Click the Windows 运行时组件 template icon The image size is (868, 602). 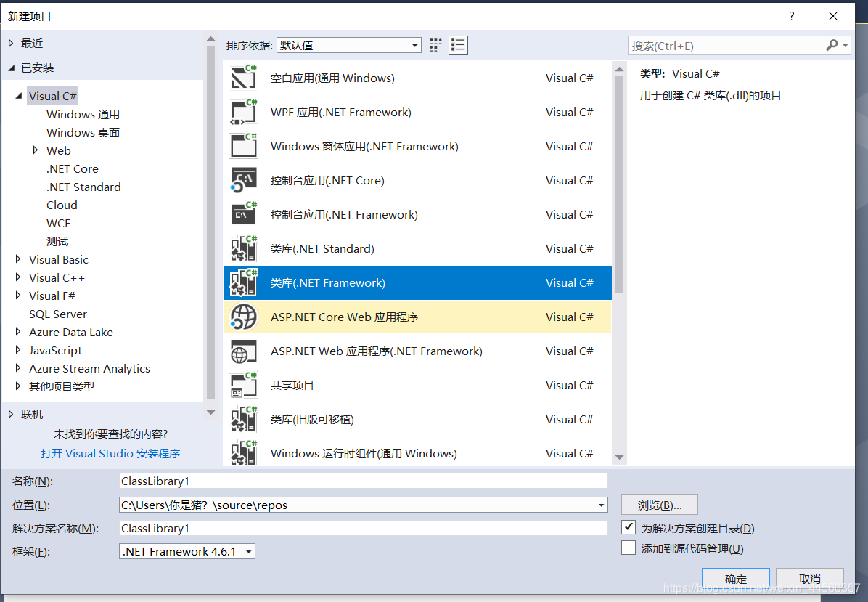(244, 452)
